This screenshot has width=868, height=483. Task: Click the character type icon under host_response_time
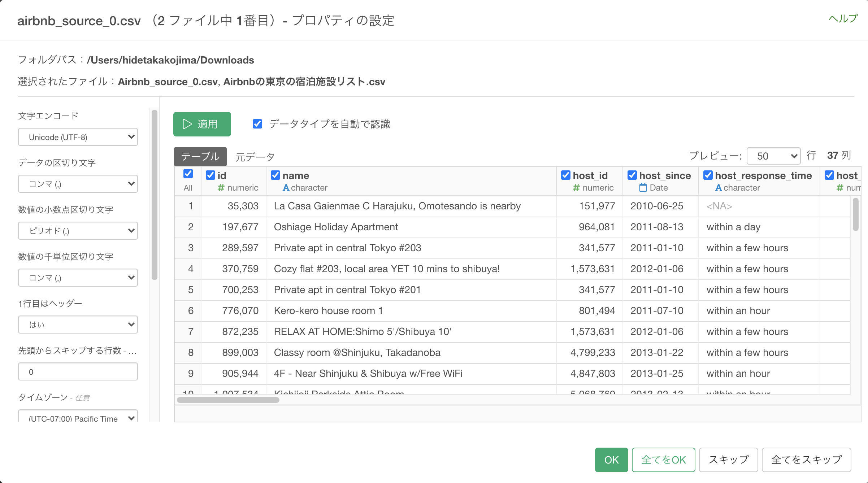719,188
